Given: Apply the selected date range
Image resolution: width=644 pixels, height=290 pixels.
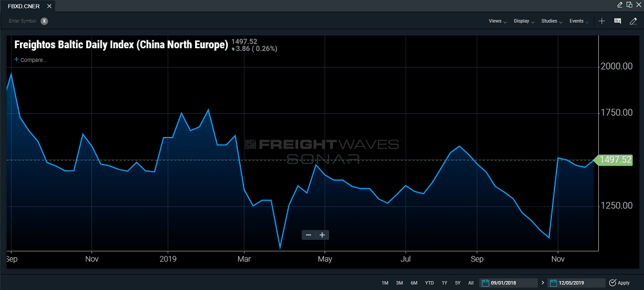Looking at the screenshot, I should [619, 283].
